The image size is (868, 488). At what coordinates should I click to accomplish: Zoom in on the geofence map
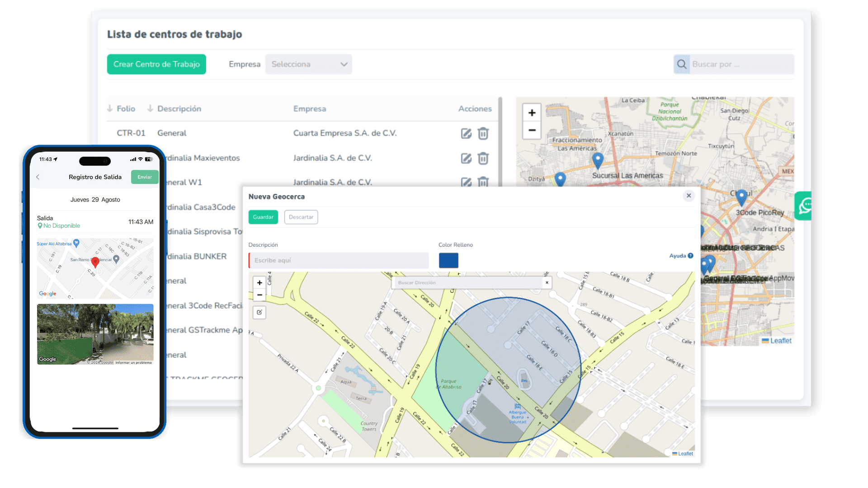[259, 283]
